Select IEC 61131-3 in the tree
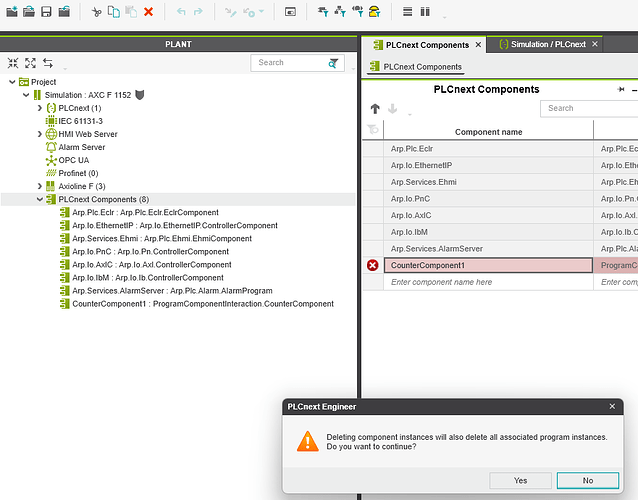The width and height of the screenshot is (638, 500). click(80, 121)
